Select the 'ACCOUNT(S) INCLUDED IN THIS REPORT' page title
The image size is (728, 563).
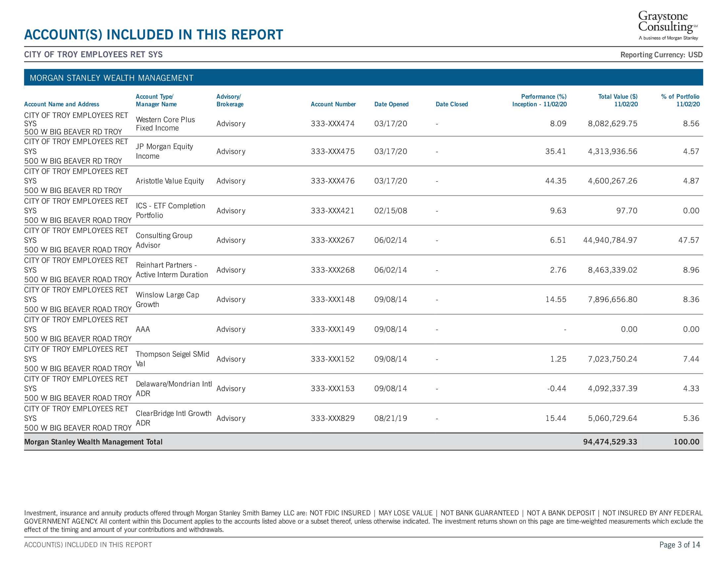click(x=154, y=35)
